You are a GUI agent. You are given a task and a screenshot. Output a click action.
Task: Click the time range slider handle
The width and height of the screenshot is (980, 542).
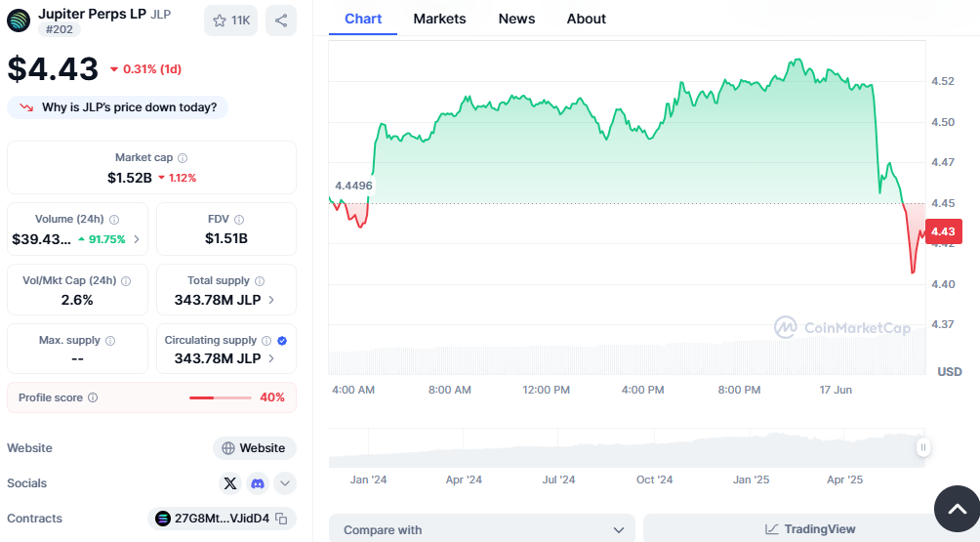click(923, 447)
